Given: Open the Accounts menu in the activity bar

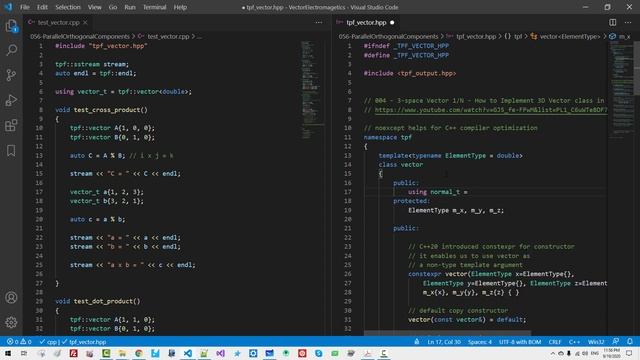Looking at the screenshot, I should tap(11, 298).
